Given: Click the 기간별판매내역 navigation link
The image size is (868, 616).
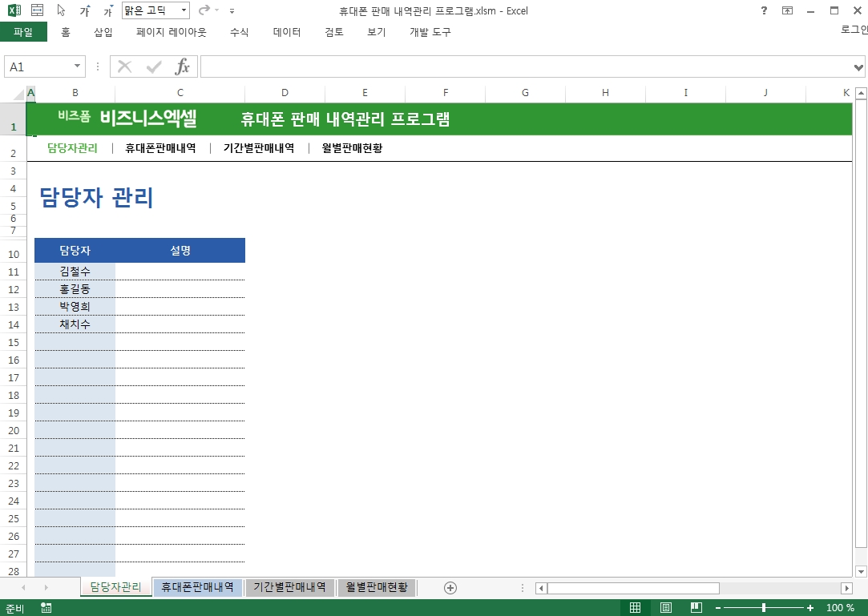Looking at the screenshot, I should coord(259,147).
